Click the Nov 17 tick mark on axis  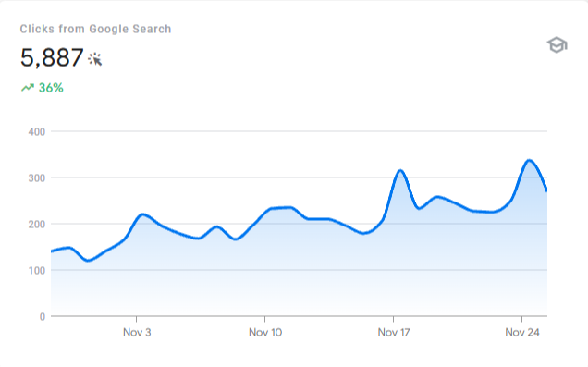[393, 319]
